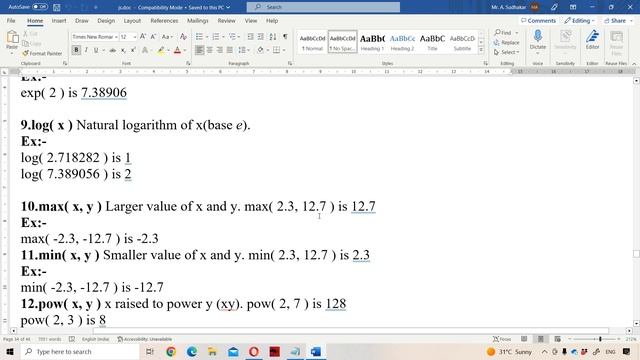This screenshot has height=360, width=640.
Task: Toggle Underline formatting
Action: (x=96, y=50)
